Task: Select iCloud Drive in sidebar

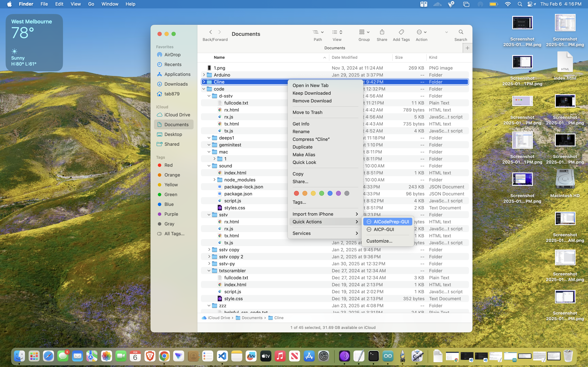Action: pyautogui.click(x=177, y=115)
